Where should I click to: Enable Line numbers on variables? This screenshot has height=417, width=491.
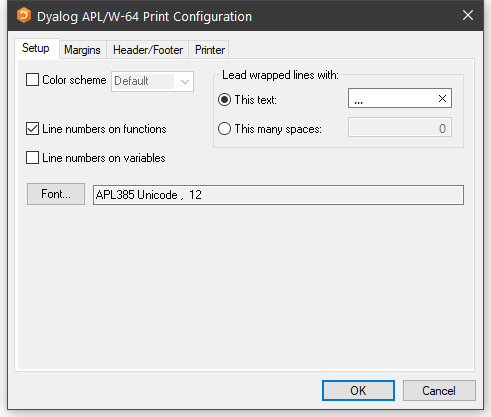pyautogui.click(x=32, y=158)
